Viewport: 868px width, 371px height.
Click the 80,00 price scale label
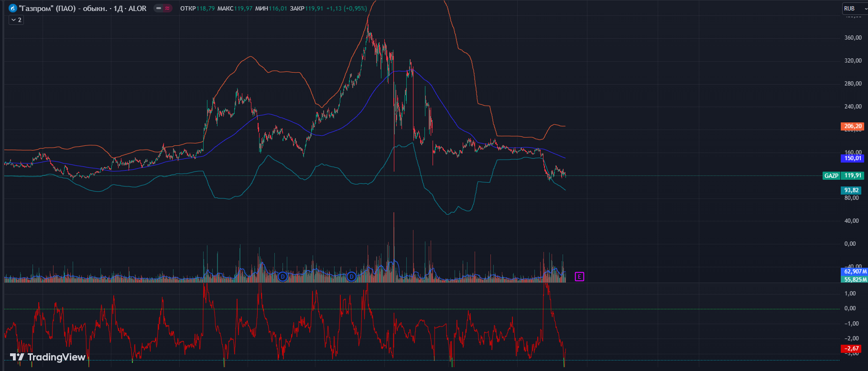[852, 198]
